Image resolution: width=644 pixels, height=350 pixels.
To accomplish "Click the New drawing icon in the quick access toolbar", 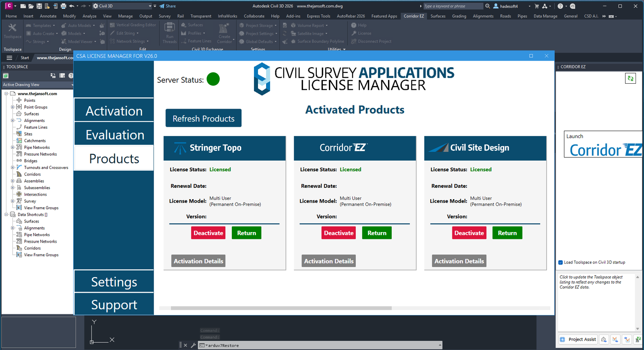I will click(23, 6).
